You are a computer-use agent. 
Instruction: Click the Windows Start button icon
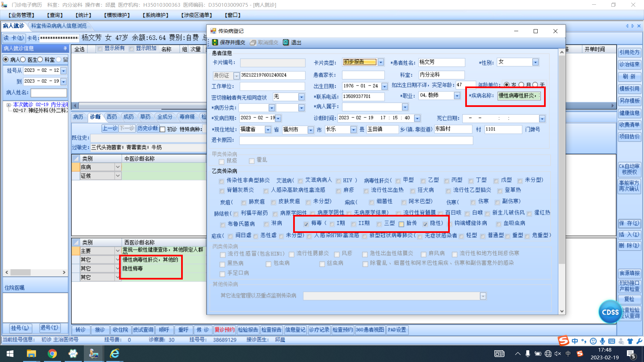(10, 354)
